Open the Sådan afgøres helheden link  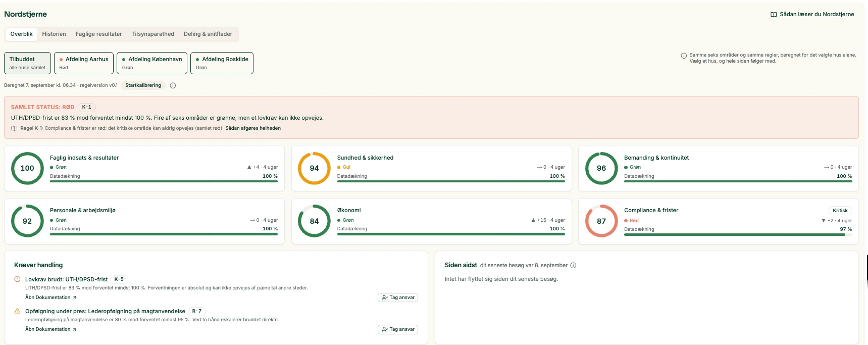click(253, 128)
